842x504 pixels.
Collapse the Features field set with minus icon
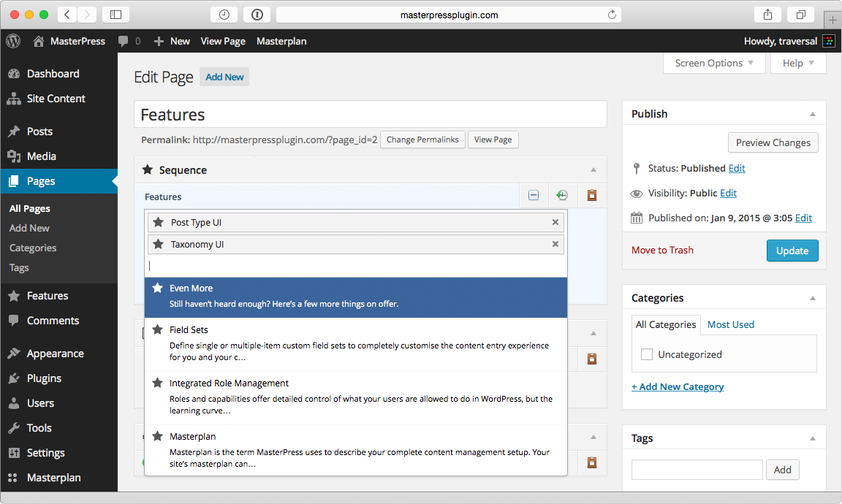(534, 195)
